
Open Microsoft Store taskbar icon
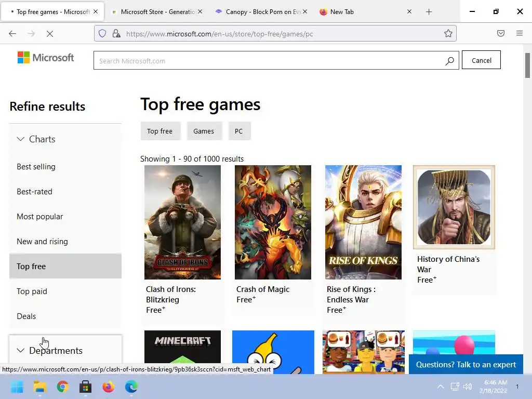click(86, 387)
